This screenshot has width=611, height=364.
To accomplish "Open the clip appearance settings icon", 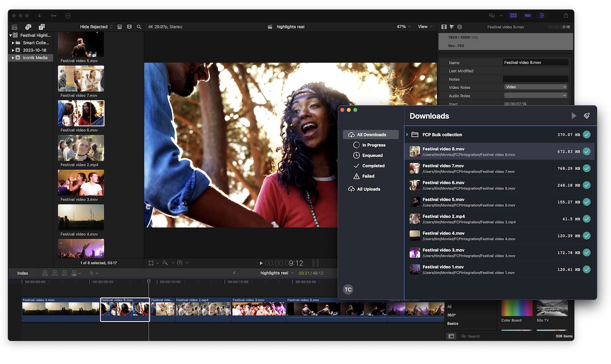I will coord(542,15).
